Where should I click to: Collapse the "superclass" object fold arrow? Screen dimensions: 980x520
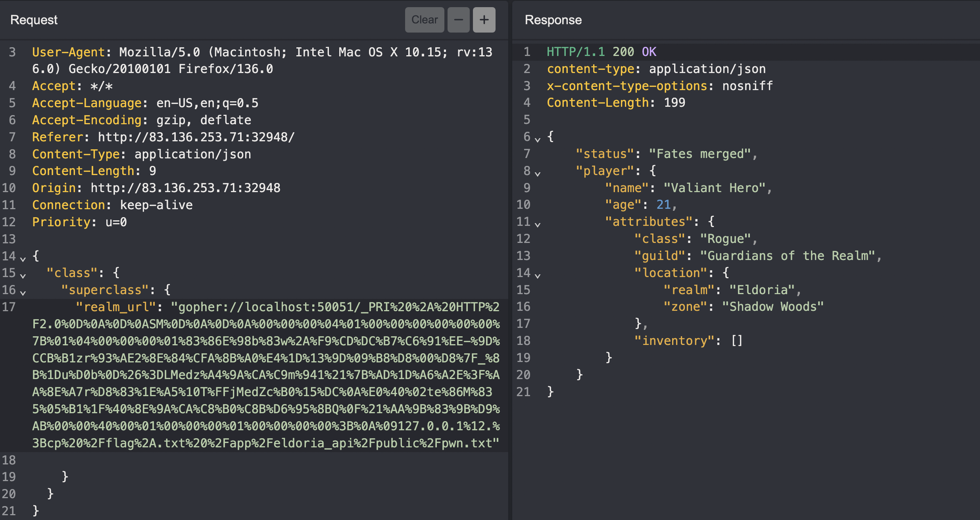click(23, 293)
